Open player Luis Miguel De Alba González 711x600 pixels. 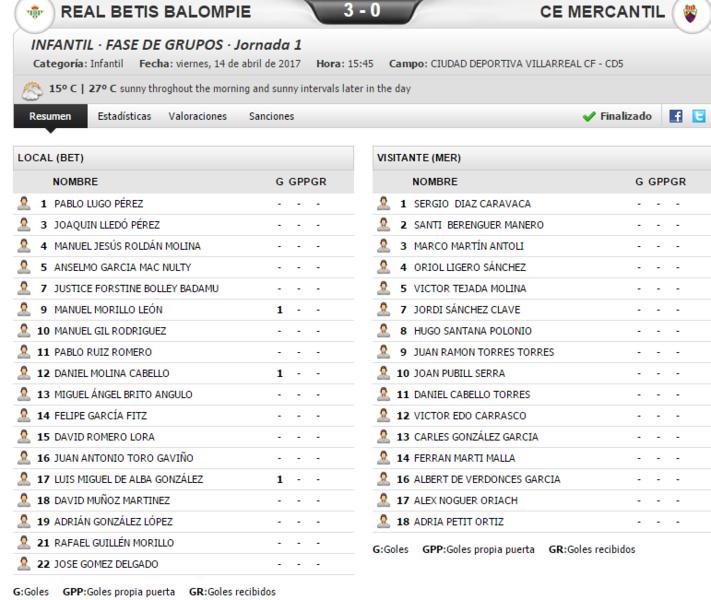[x=128, y=479]
